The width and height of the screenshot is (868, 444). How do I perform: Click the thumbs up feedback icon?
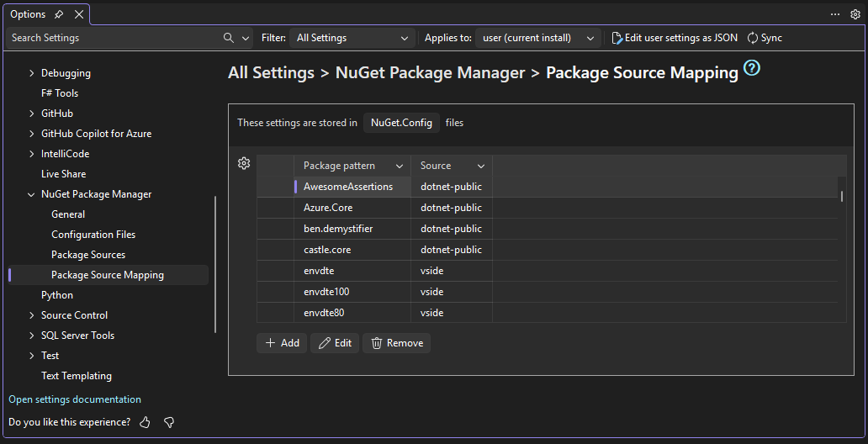(x=145, y=422)
